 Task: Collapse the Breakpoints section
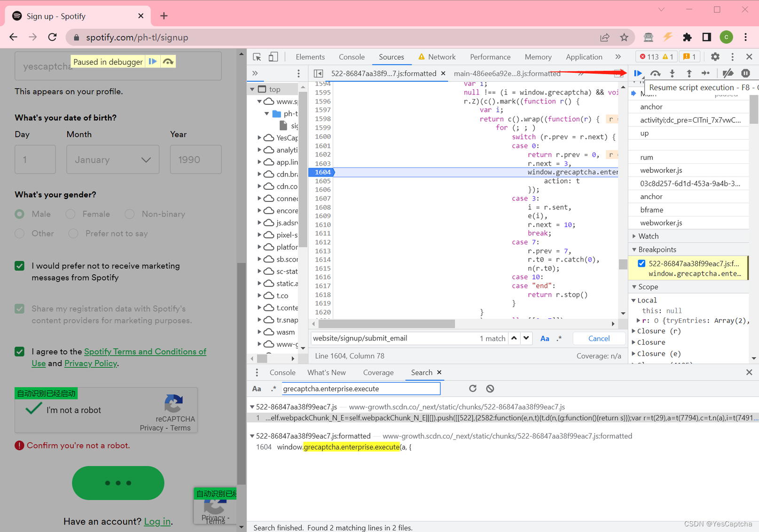click(634, 249)
